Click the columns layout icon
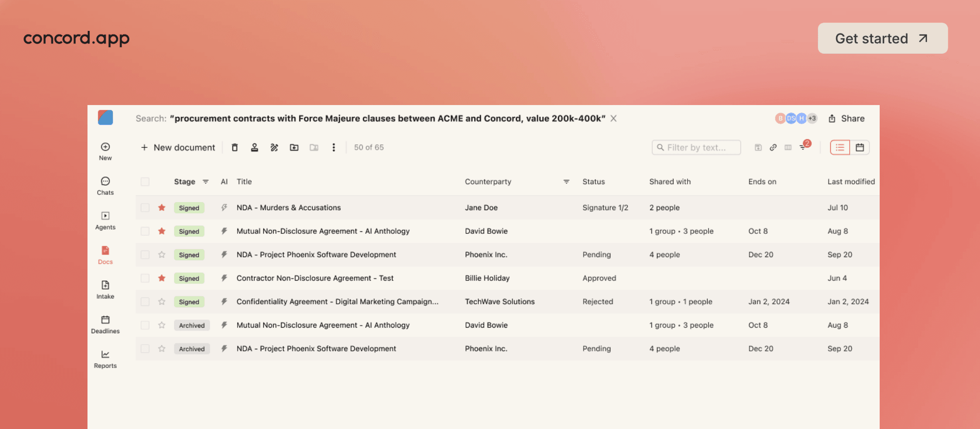 (788, 148)
